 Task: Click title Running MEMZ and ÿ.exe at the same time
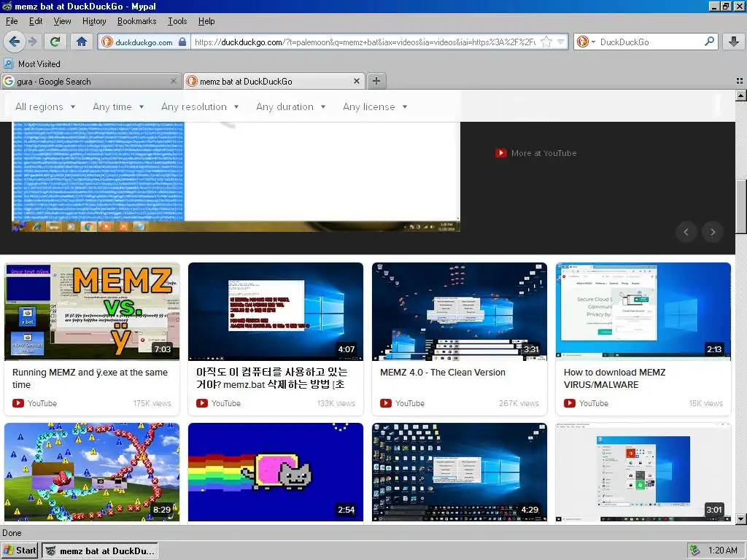click(x=90, y=378)
